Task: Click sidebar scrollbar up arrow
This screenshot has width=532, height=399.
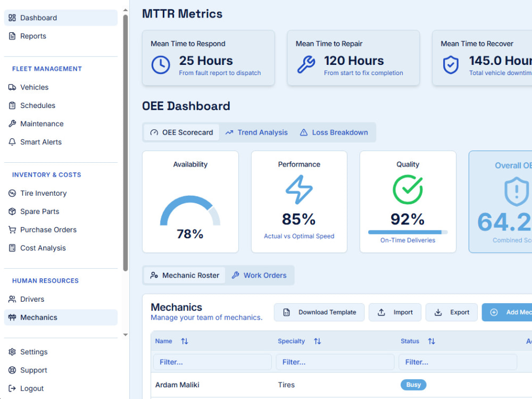Action: (x=126, y=10)
